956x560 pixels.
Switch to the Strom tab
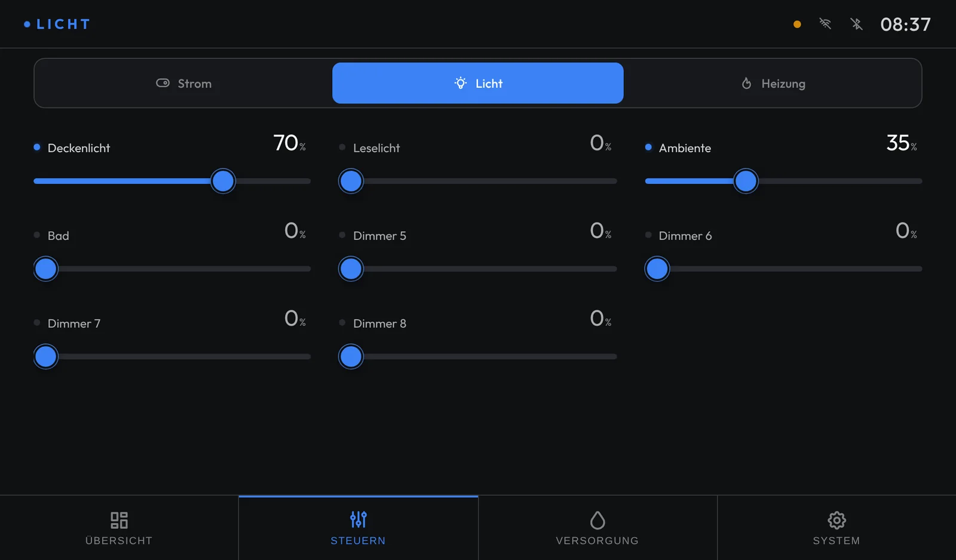183,83
